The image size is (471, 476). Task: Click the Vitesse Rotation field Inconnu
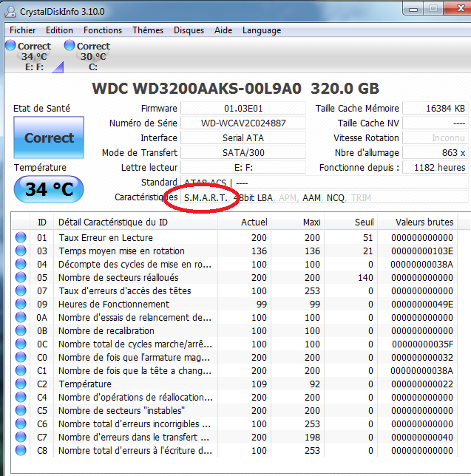pos(436,137)
